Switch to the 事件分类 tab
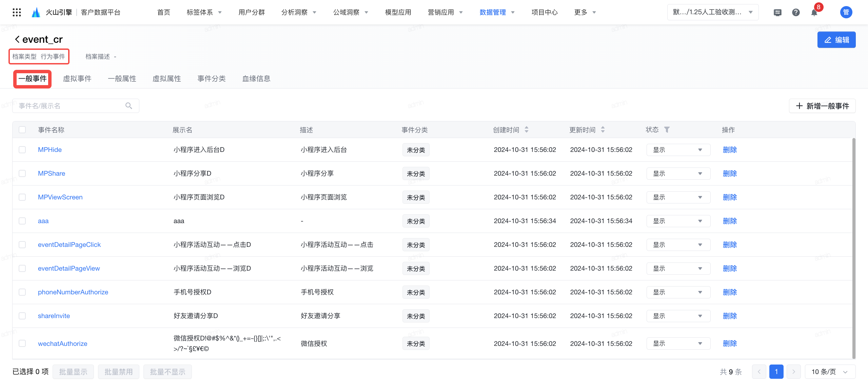This screenshot has height=392, width=868. pos(212,79)
